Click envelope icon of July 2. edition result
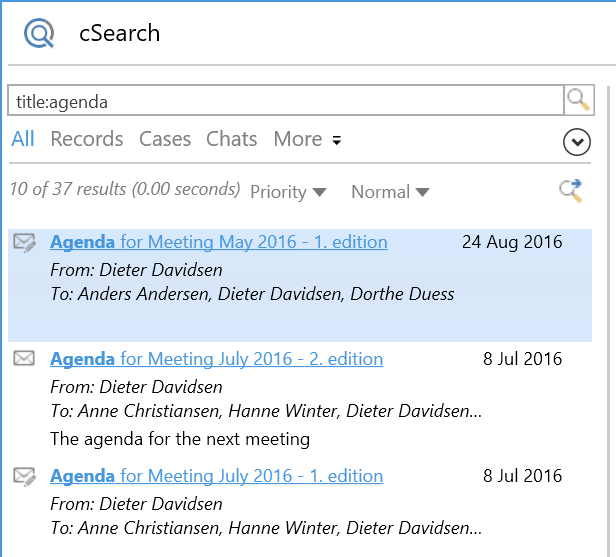Image resolution: width=616 pixels, height=557 pixels. click(x=25, y=358)
